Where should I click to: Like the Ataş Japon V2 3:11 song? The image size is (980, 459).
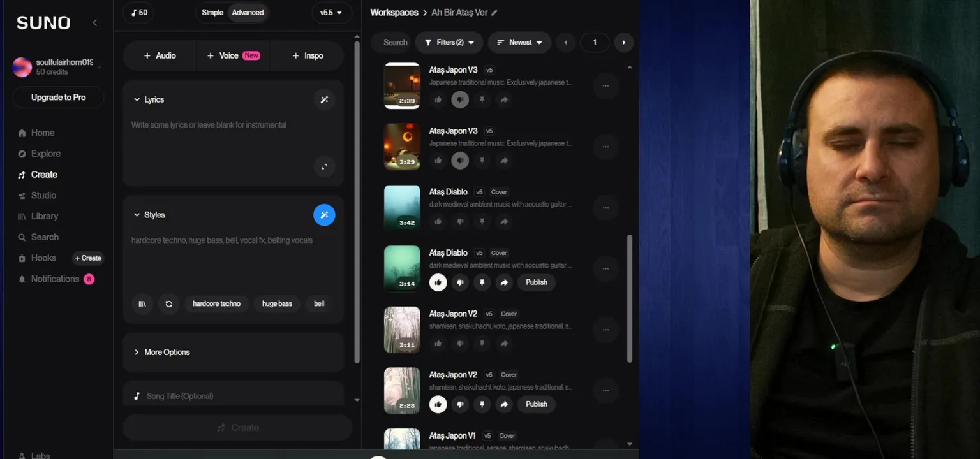pyautogui.click(x=438, y=344)
